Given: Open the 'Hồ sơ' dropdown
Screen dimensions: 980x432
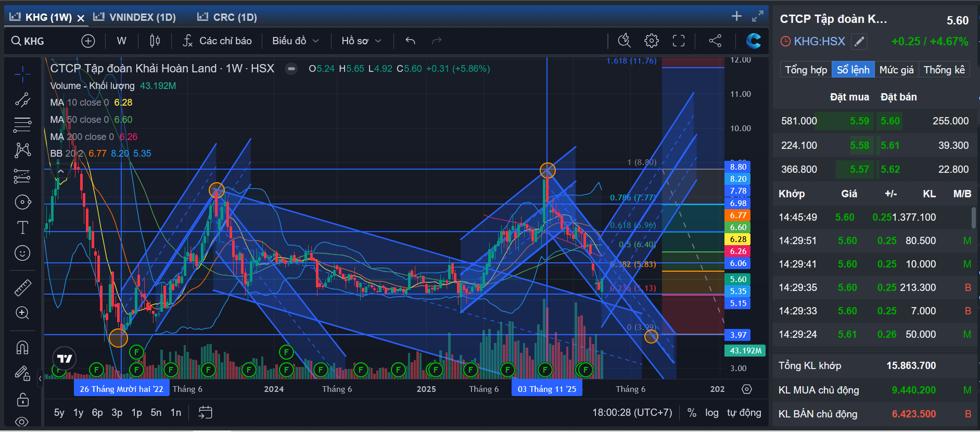Looking at the screenshot, I should pyautogui.click(x=362, y=41).
